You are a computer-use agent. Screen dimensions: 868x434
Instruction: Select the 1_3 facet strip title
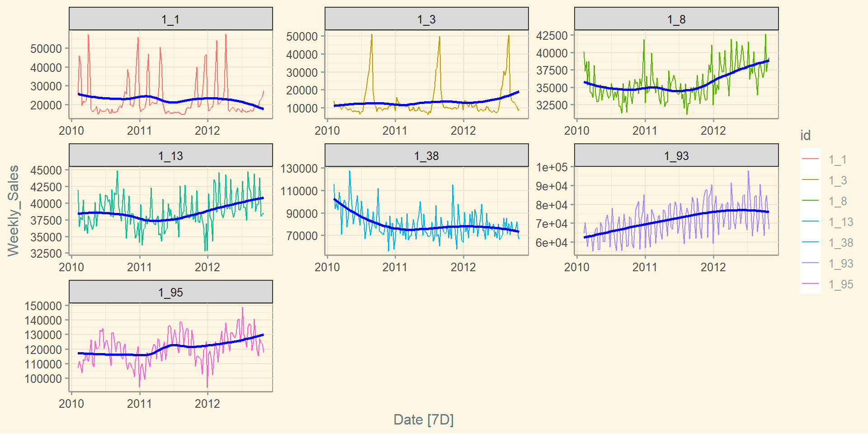(x=426, y=19)
